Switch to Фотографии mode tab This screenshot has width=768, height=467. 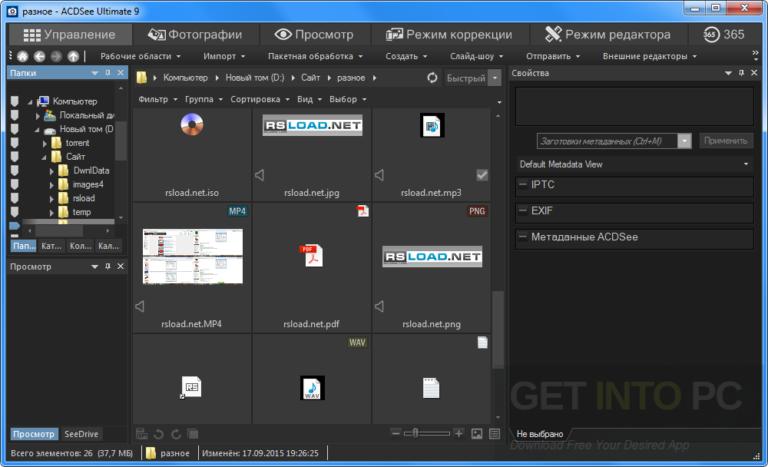195,34
